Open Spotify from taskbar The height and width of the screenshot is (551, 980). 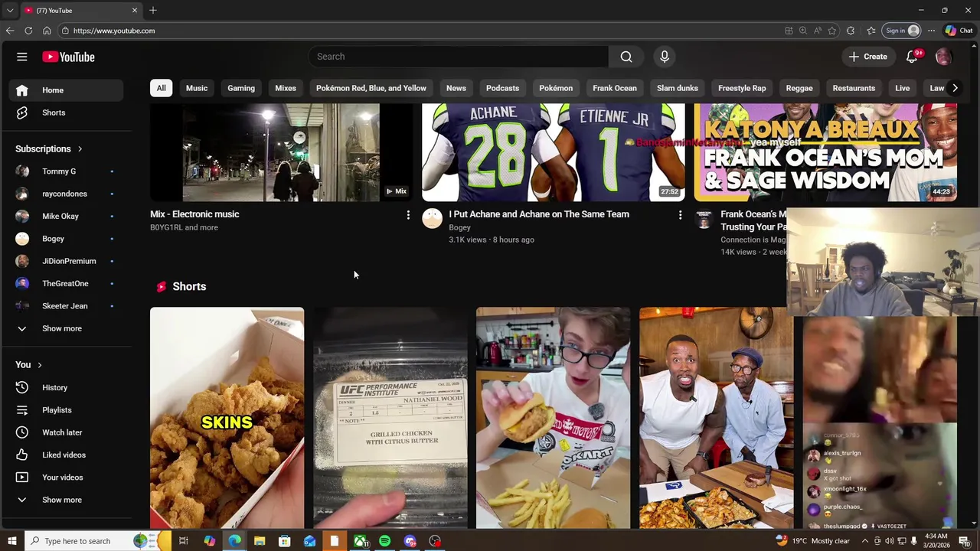point(384,541)
